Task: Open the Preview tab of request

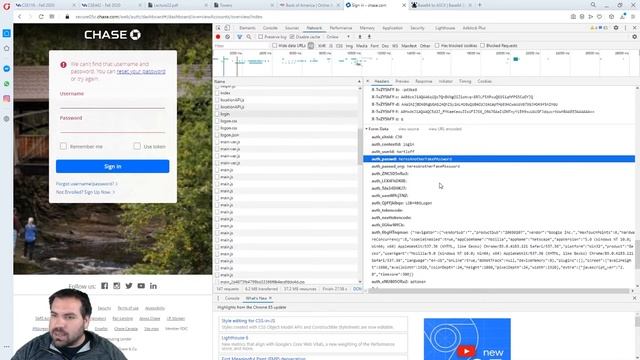Action: 402,81
